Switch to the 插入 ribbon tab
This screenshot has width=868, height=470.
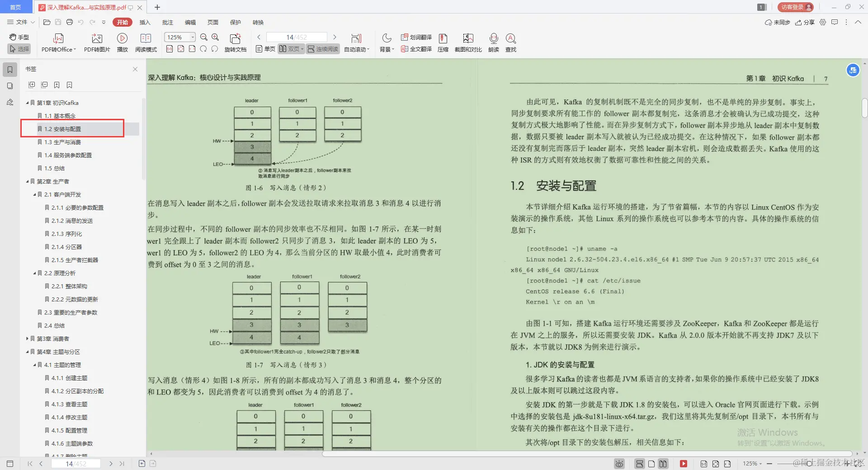tap(144, 22)
